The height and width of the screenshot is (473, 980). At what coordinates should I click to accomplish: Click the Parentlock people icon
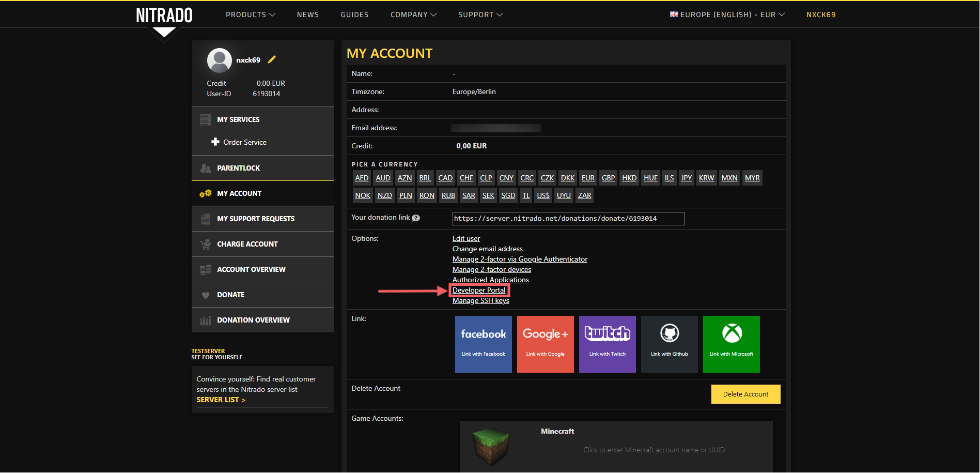pos(206,168)
